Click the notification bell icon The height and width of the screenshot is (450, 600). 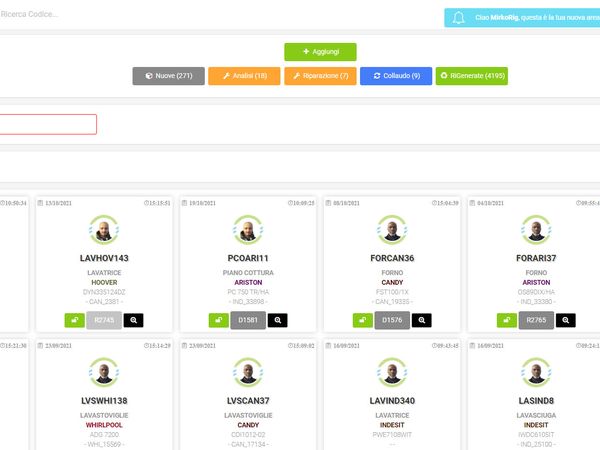tap(458, 18)
